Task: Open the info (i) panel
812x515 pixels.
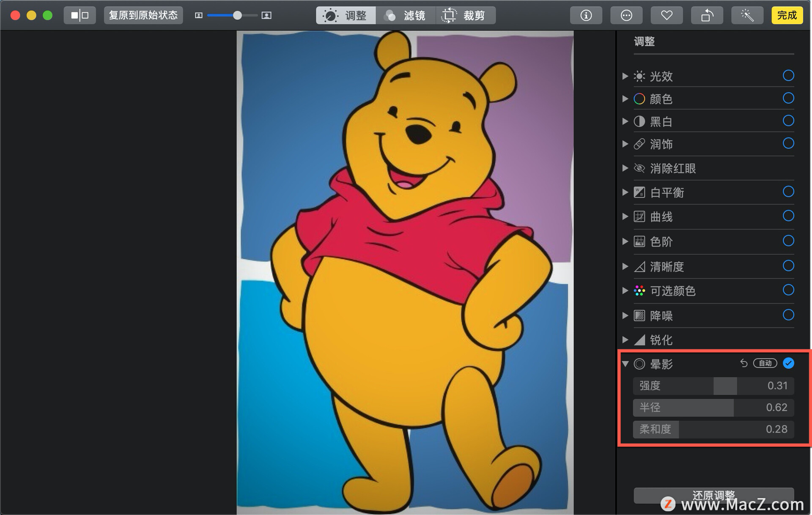Action: tap(586, 15)
